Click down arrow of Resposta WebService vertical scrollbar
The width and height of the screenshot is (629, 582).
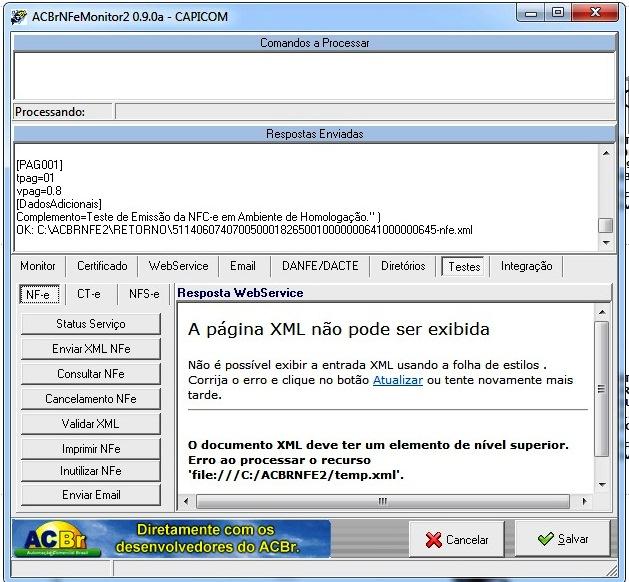tap(602, 485)
